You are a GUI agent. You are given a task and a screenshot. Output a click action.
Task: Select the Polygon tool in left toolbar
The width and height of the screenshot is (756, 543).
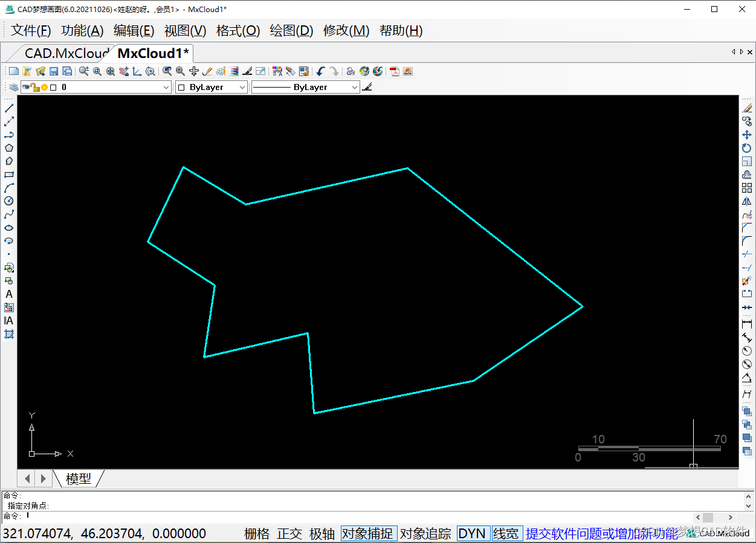click(9, 148)
